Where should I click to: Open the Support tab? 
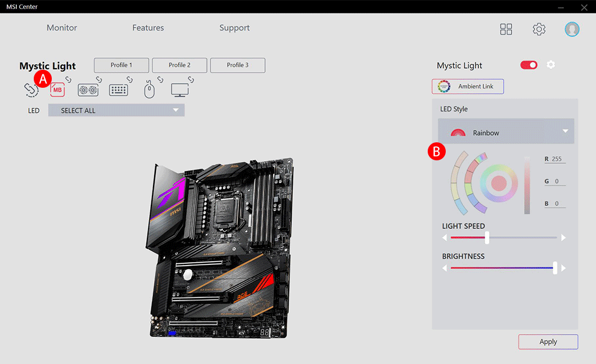(234, 28)
